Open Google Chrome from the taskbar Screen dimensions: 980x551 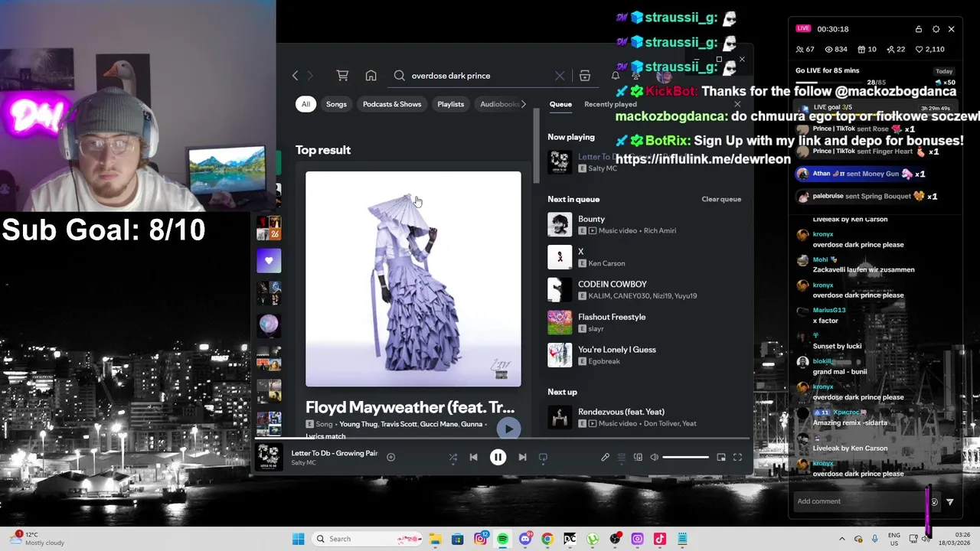pyautogui.click(x=547, y=539)
